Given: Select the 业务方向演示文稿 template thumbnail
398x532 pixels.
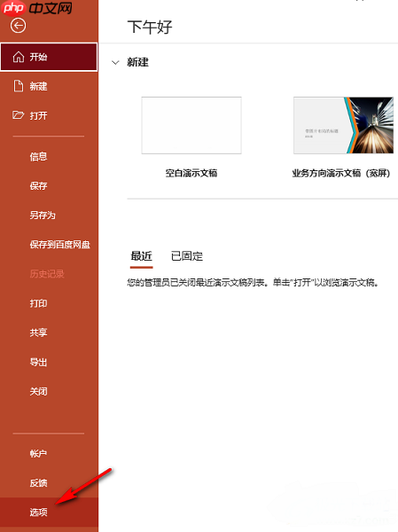Looking at the screenshot, I should point(343,125).
